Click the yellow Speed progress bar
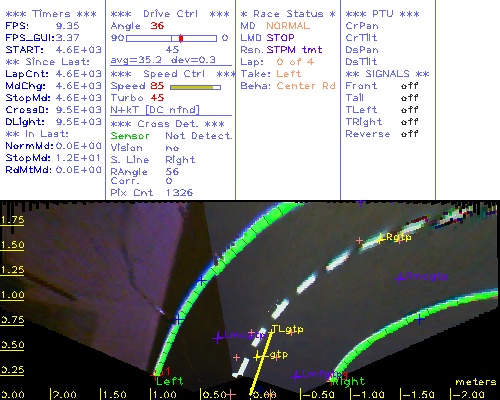Viewport: 500px width, 400px height. (195, 87)
